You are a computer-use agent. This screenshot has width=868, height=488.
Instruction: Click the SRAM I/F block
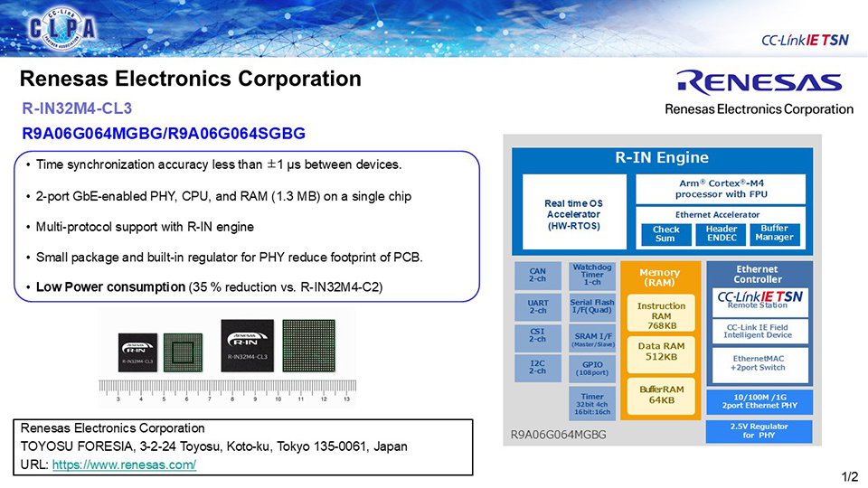[x=592, y=339]
